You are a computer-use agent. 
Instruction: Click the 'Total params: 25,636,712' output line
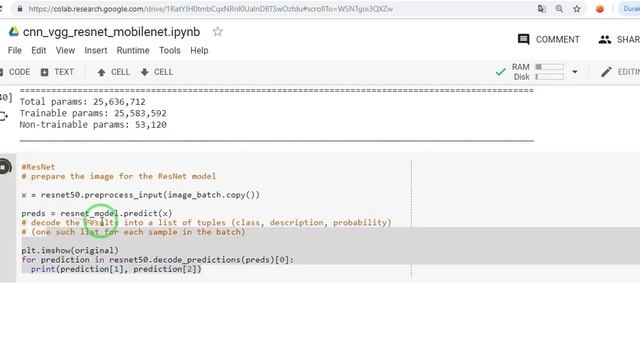(x=82, y=102)
